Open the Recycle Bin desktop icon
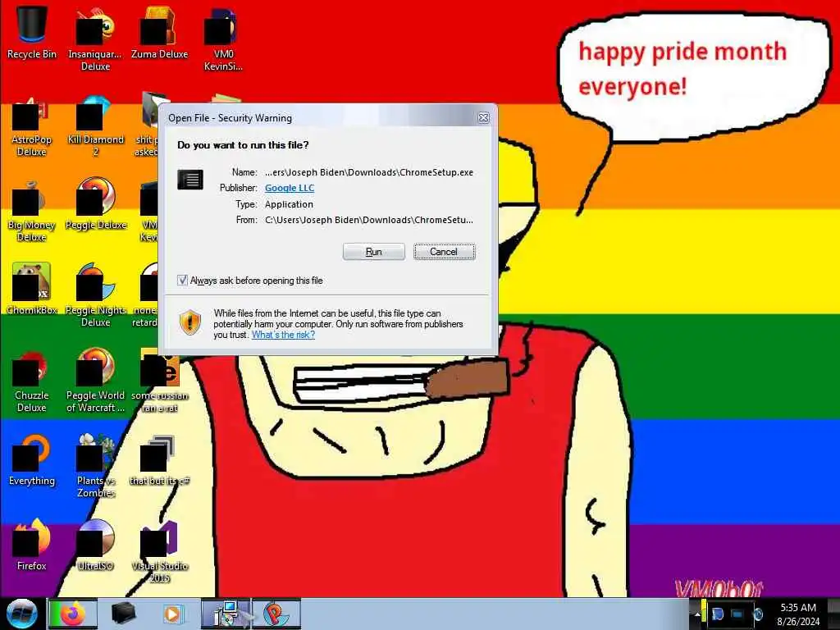This screenshot has height=630, width=840. click(x=32, y=32)
